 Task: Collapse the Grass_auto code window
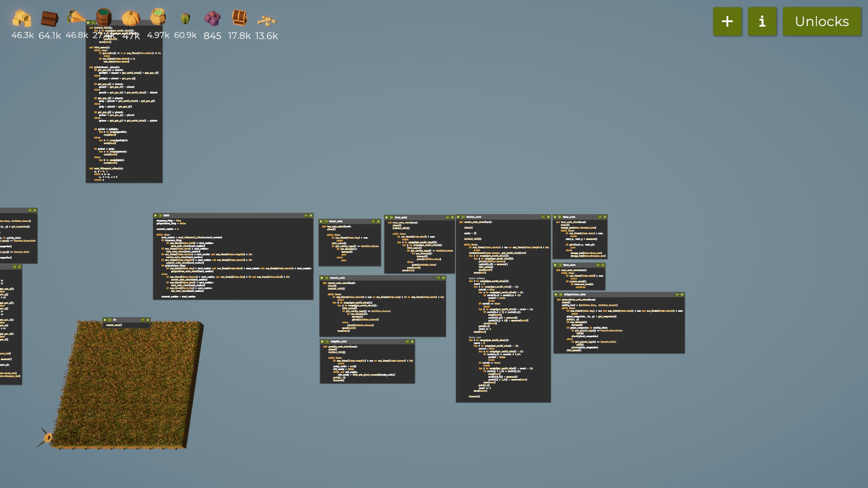(373, 221)
